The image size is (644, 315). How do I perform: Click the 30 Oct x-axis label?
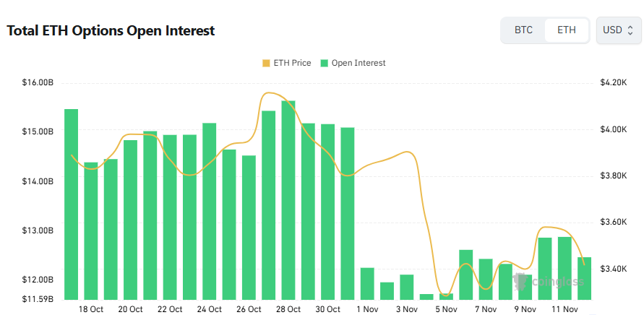[327, 309]
